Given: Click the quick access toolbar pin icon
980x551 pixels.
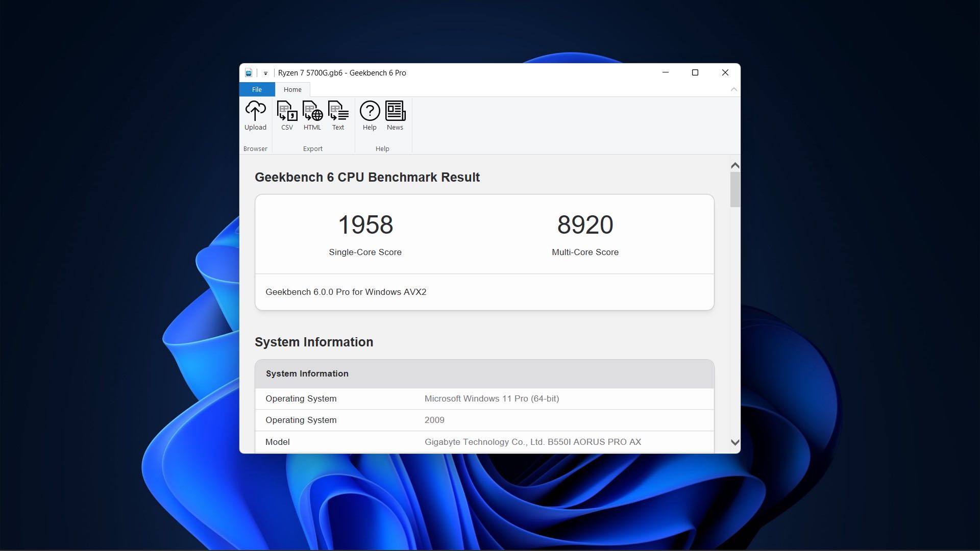Looking at the screenshot, I should pyautogui.click(x=265, y=73).
